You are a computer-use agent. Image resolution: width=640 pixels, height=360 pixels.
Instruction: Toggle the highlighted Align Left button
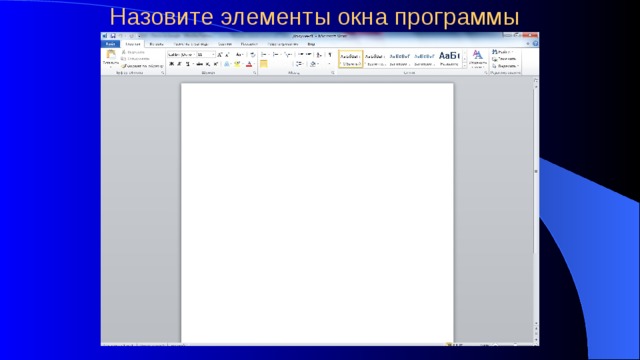pos(264,64)
